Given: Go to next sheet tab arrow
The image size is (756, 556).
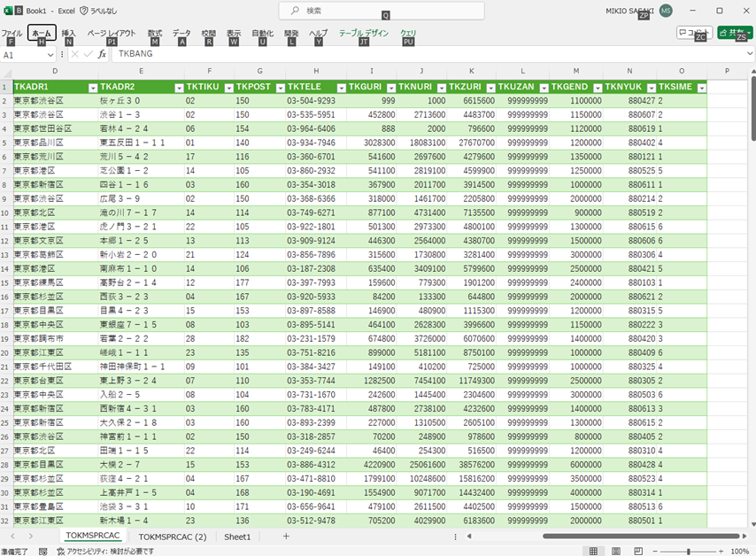Looking at the screenshot, I should 31,537.
